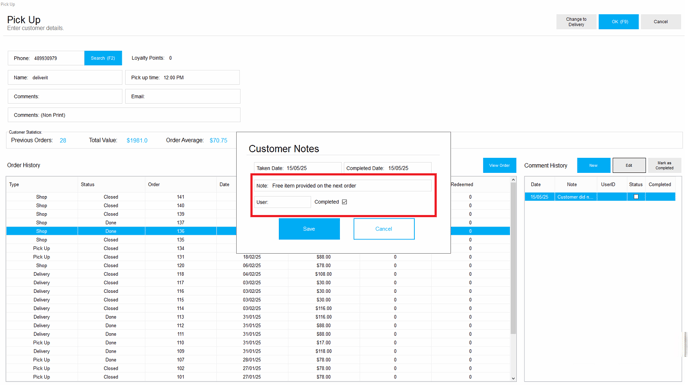Click the Comments field

point(65,96)
